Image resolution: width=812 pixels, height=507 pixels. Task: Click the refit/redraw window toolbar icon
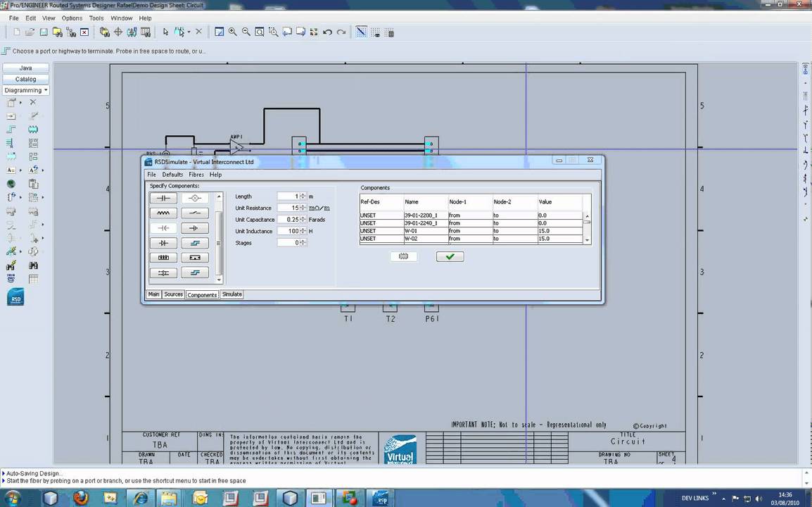click(x=219, y=32)
